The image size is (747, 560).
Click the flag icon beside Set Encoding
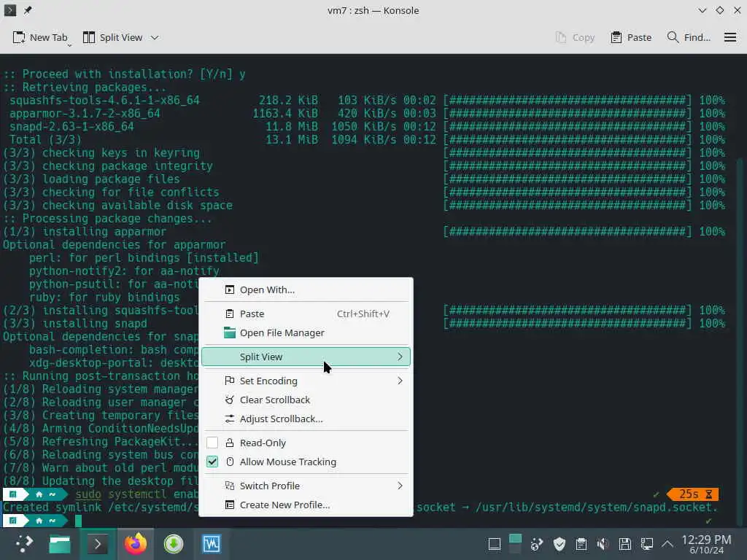click(230, 381)
